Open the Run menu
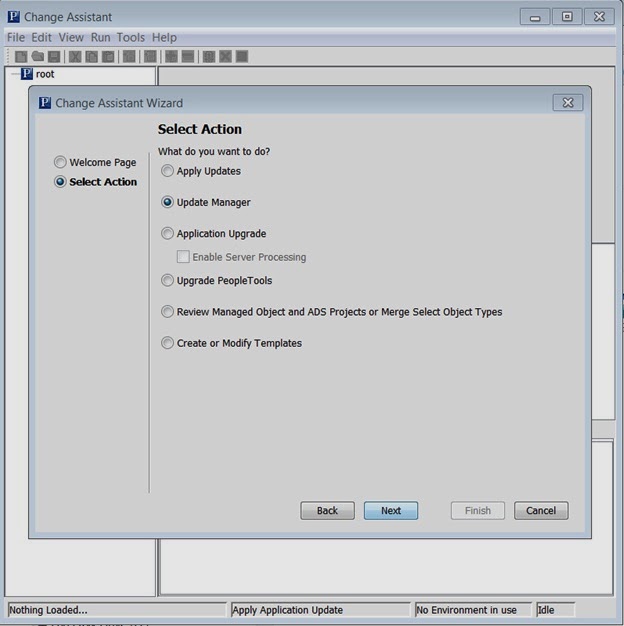624x626 pixels. click(x=100, y=38)
